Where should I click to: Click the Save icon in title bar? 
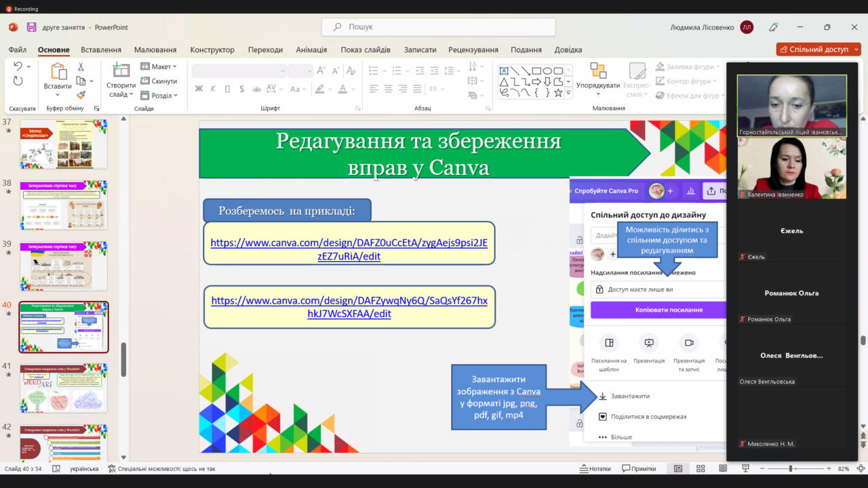31,27
